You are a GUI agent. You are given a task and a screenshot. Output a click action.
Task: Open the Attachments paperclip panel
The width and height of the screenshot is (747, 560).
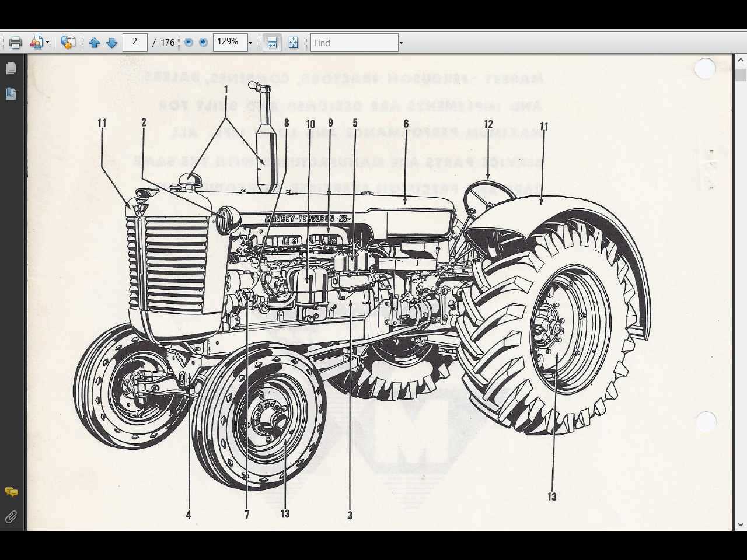pyautogui.click(x=11, y=517)
